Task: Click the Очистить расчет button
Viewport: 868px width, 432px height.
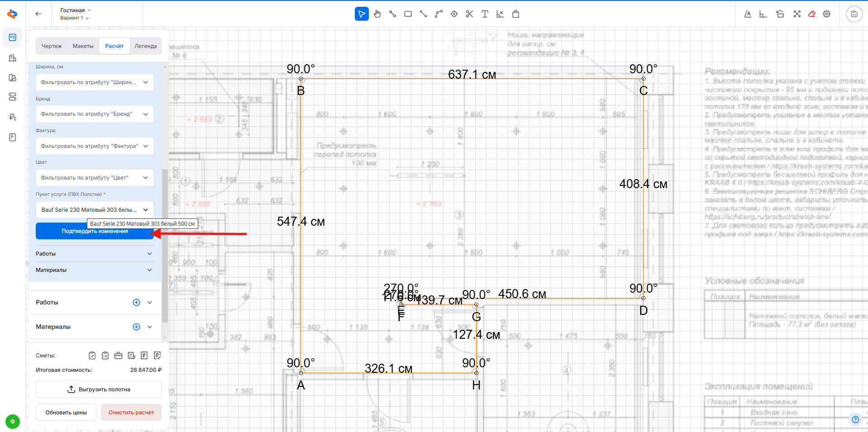Action: pos(131,413)
